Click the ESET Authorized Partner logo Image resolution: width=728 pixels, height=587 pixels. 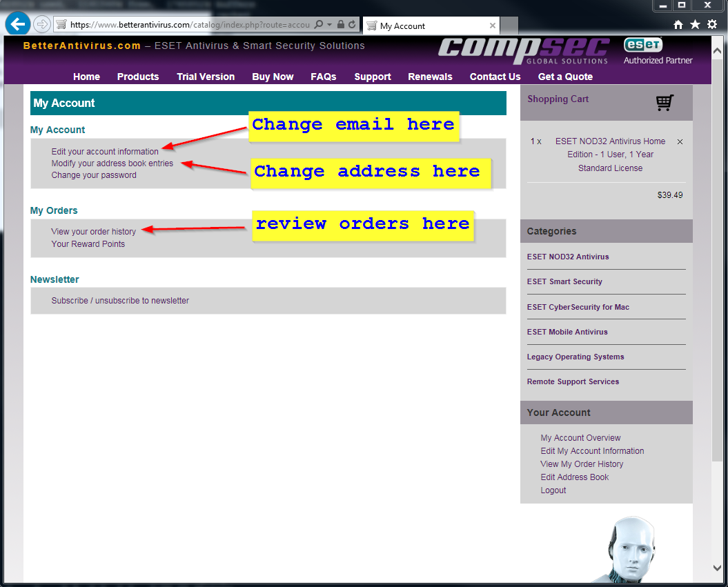pos(658,51)
